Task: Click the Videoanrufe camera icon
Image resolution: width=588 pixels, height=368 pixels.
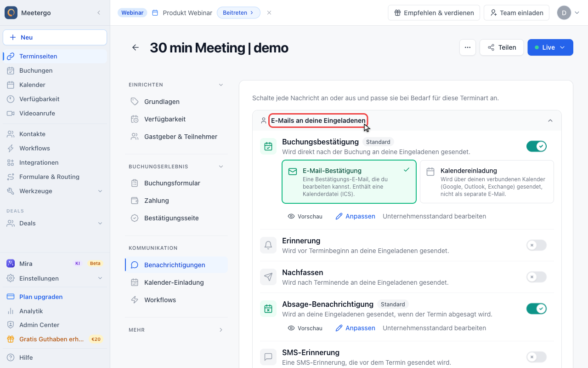Action: [x=11, y=113]
